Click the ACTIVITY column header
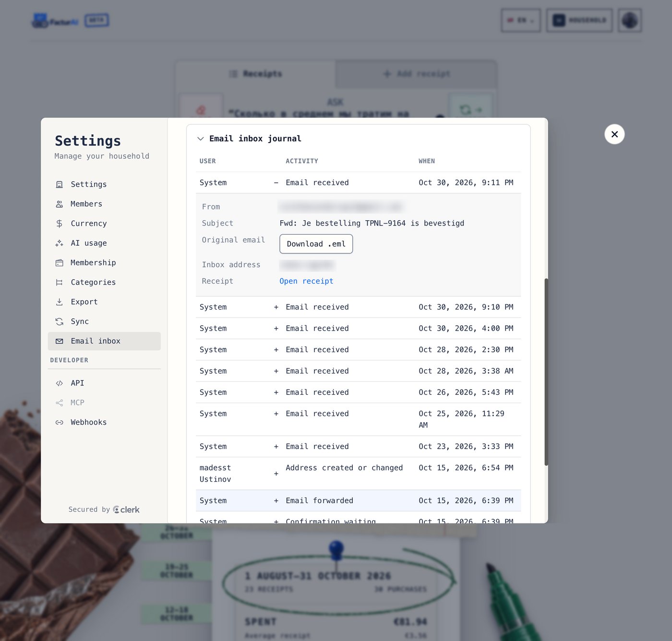This screenshot has width=672, height=641. pos(302,161)
